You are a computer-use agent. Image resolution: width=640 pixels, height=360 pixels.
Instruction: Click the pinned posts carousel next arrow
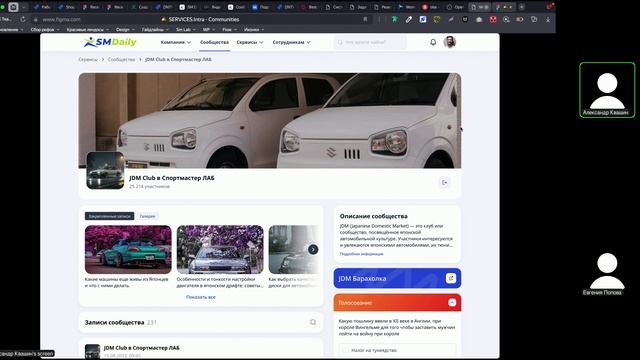click(313, 249)
